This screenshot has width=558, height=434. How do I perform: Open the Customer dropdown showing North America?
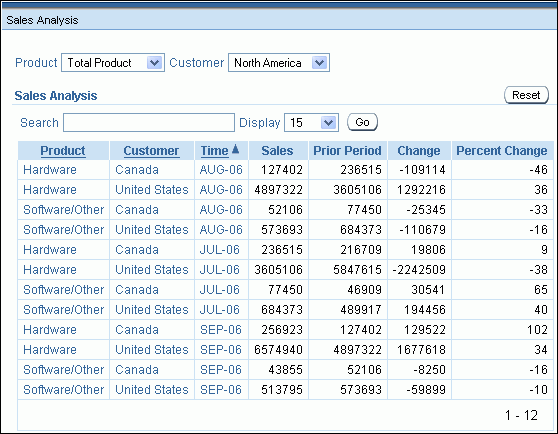pyautogui.click(x=279, y=63)
